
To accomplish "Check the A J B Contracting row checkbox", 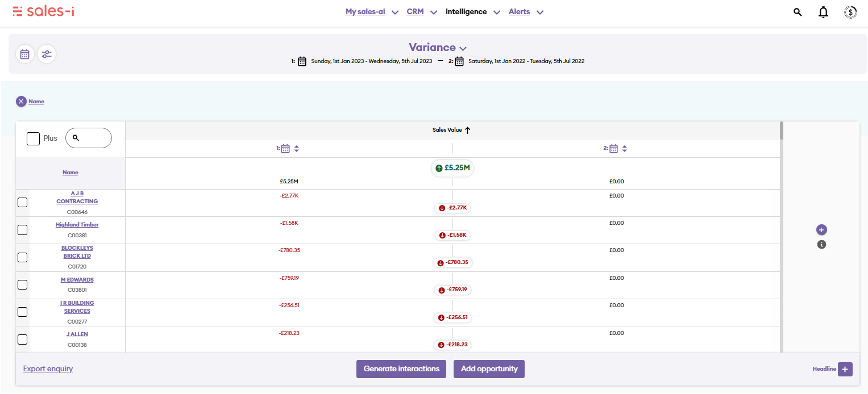I will (x=23, y=203).
